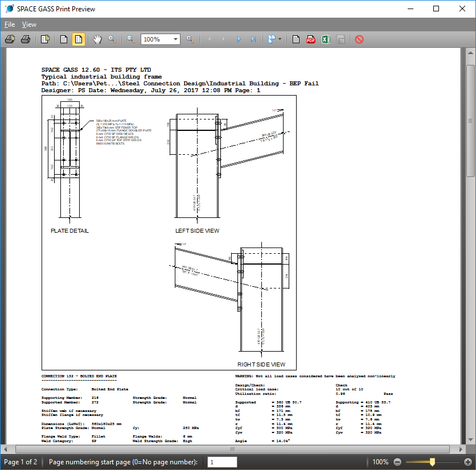Click the printer icon to print
476x470 pixels.
tap(26, 39)
